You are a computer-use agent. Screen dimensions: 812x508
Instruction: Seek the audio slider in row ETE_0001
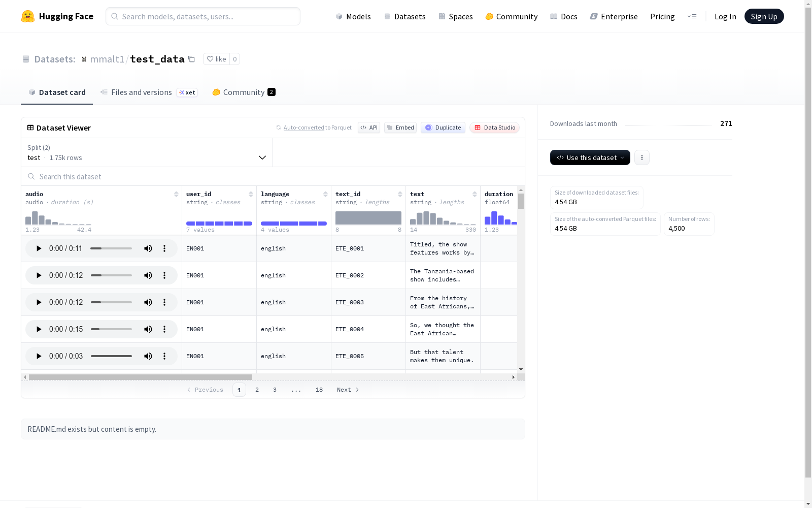(x=111, y=248)
